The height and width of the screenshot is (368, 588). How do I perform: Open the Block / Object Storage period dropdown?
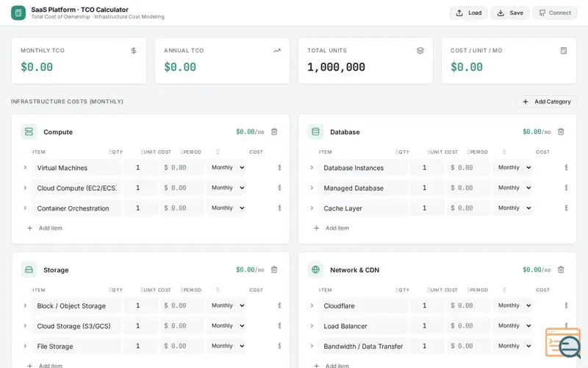pos(226,305)
